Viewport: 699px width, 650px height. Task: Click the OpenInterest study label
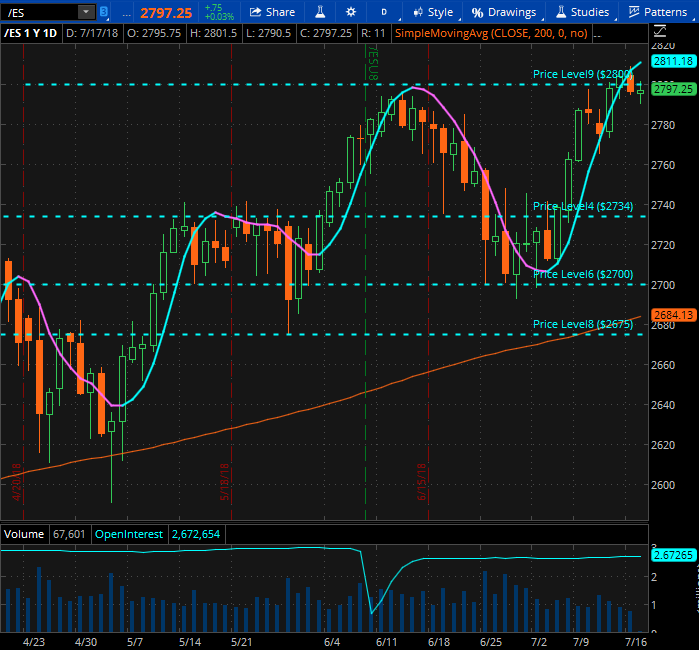129,534
